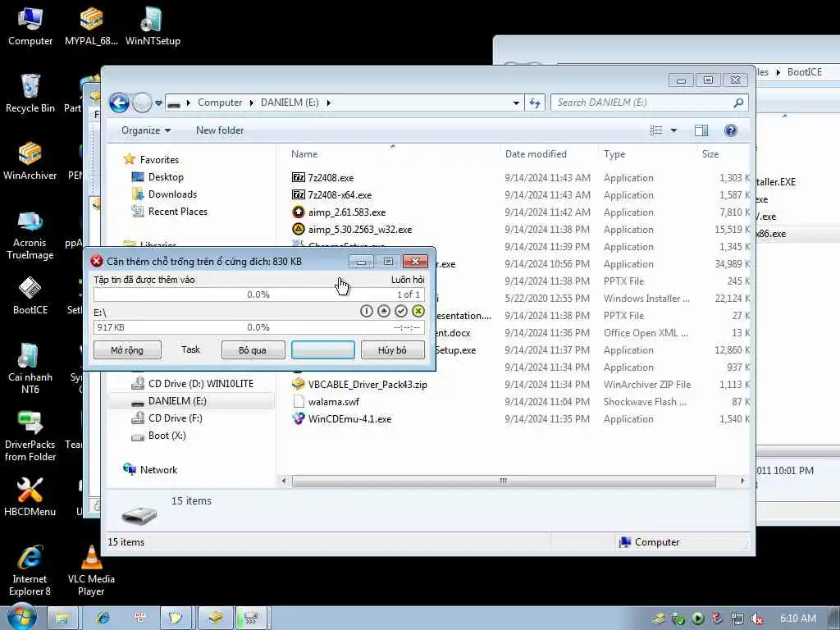Click the blank focused dialog button

tap(323, 350)
